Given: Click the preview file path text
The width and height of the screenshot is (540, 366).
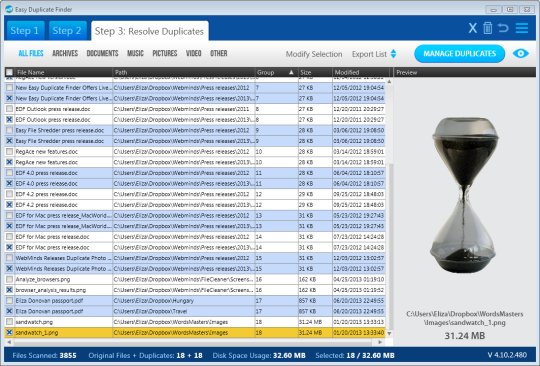Looking at the screenshot, I should pyautogui.click(x=465, y=318).
